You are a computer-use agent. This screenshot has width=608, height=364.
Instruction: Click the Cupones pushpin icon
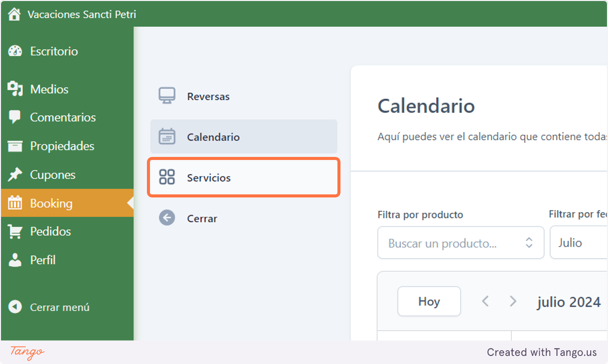(15, 175)
